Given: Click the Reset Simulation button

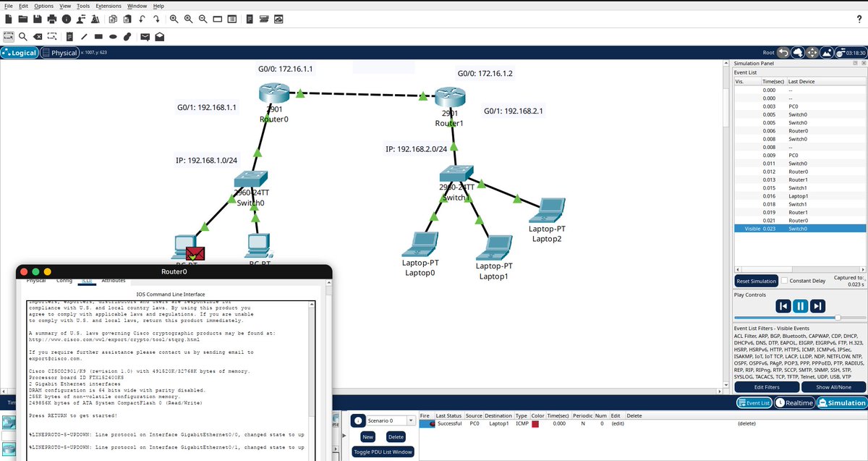Looking at the screenshot, I should pos(757,281).
